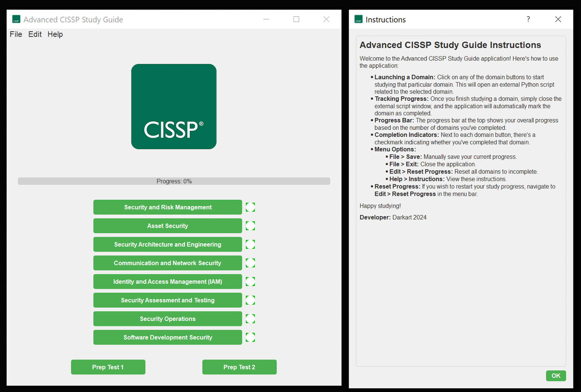The image size is (581, 392).
Task: Click OK in the Instructions dialog
Action: point(556,376)
